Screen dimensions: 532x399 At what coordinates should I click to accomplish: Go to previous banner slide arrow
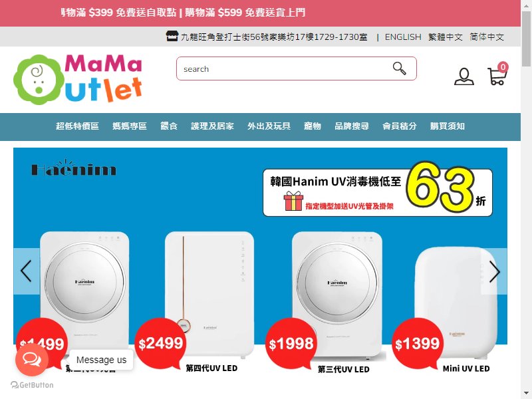tap(26, 271)
